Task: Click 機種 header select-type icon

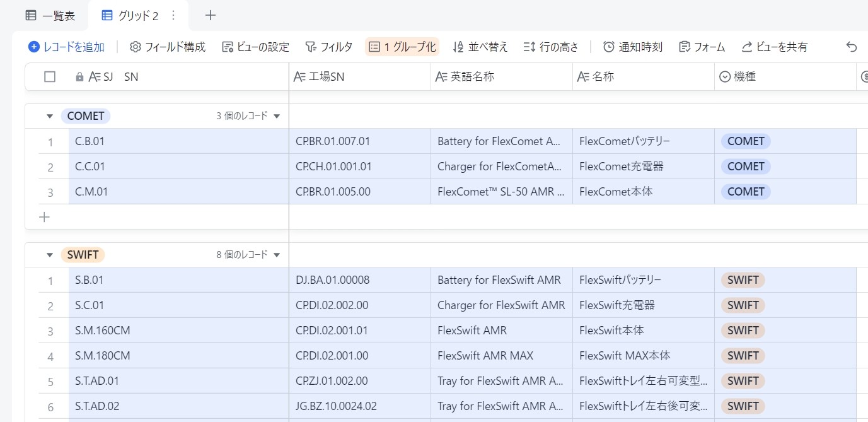Action: (x=725, y=77)
